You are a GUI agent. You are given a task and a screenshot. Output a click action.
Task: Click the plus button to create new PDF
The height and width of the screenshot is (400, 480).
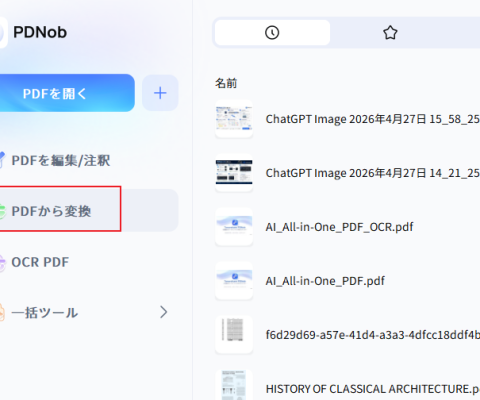[160, 93]
